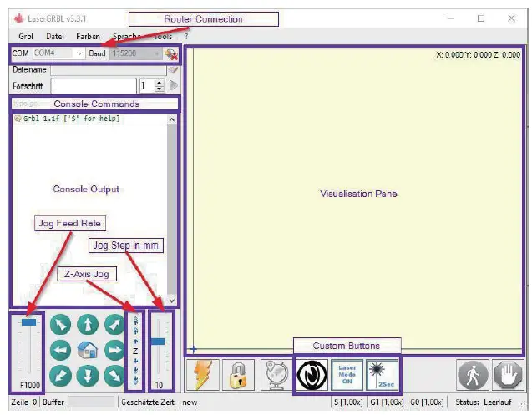Open the Grbl menu
Screen dimensions: 532x415
coord(26,36)
